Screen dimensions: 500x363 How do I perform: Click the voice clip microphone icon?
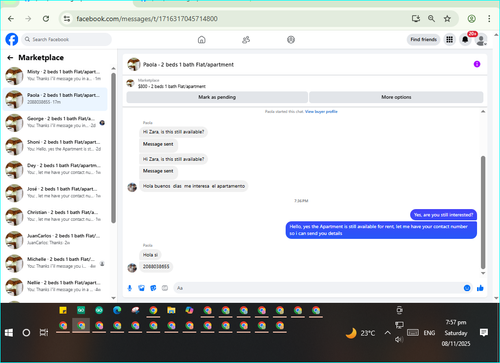130,288
